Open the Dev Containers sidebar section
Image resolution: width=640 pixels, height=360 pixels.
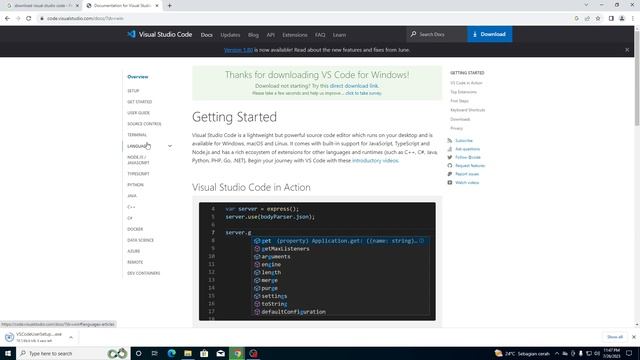click(144, 273)
